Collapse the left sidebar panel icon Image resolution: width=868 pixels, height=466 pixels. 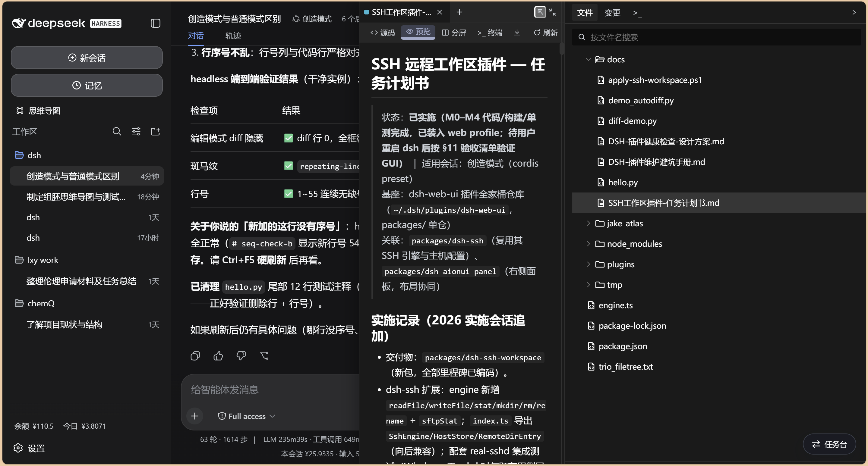click(155, 23)
